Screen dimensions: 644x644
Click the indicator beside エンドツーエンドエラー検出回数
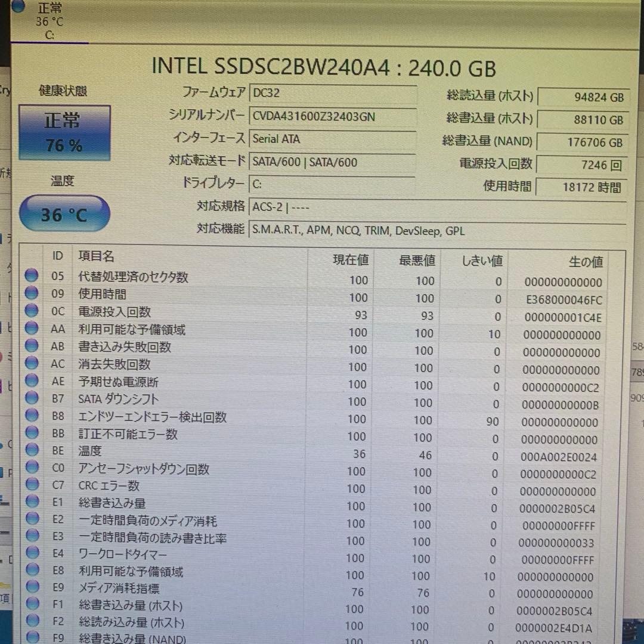coord(32,415)
